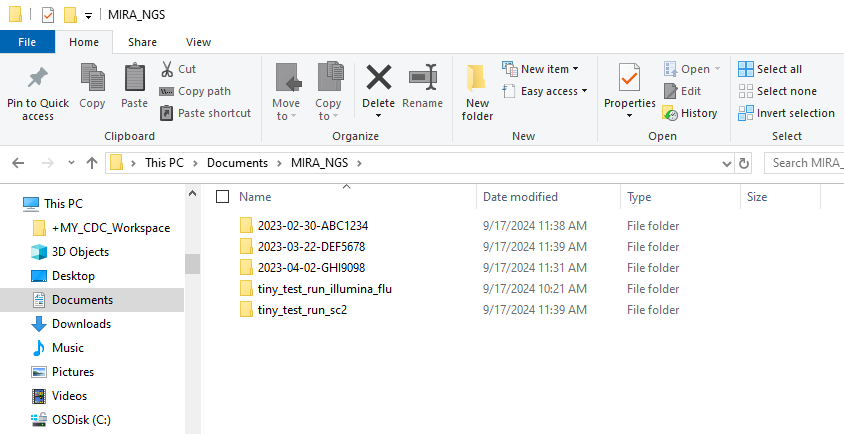Click the navigation pane scroll up arrow
This screenshot has width=844, height=434.
click(x=192, y=194)
